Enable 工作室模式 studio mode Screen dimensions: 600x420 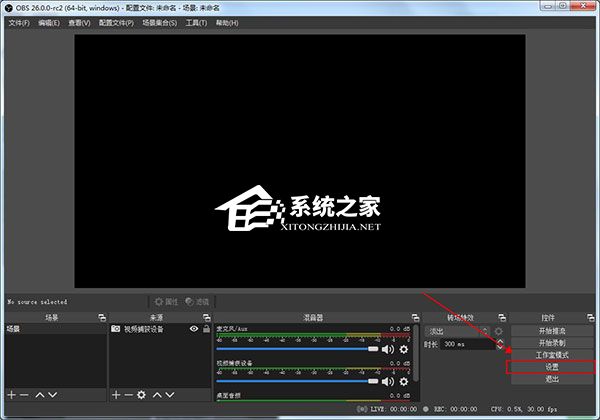pos(552,355)
